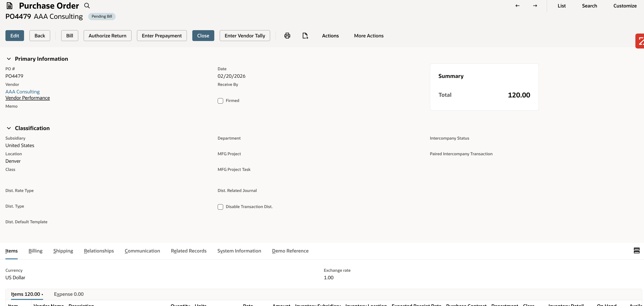Open the Expense 0.00 subtab
Screen dimensions: 644x306
tap(69, 294)
